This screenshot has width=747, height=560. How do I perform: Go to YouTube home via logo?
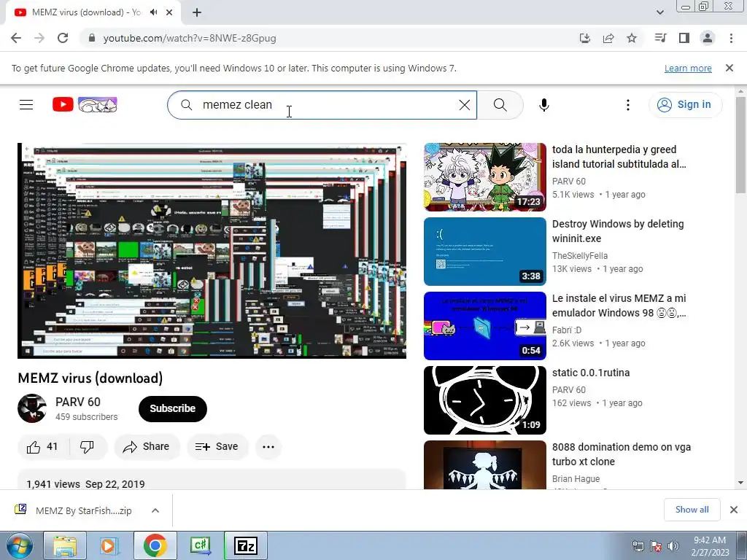click(x=85, y=105)
